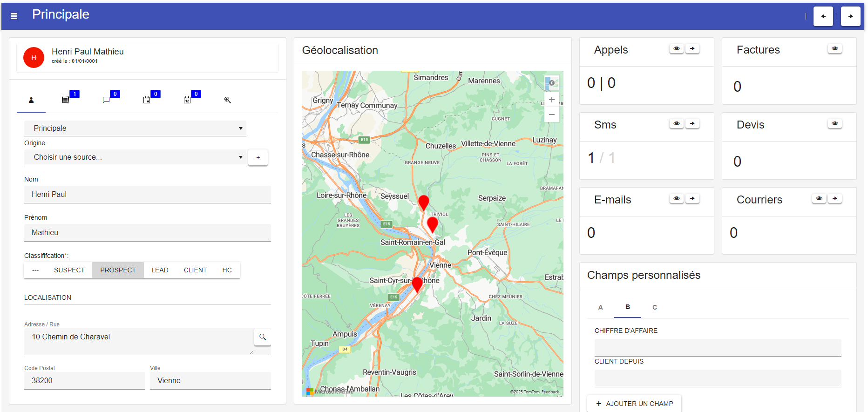868x412 pixels.
Task: Search the address with magnifier button
Action: tap(263, 337)
